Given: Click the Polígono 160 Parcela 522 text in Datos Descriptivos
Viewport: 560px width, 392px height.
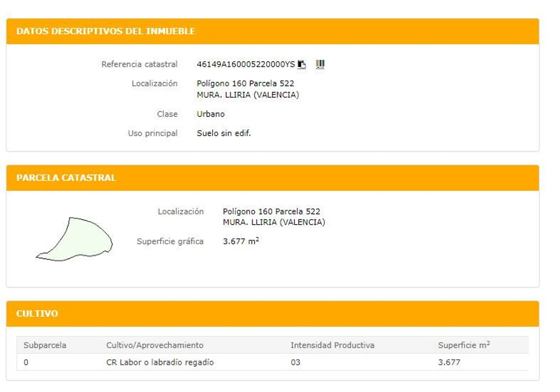Looking at the screenshot, I should click(245, 84).
